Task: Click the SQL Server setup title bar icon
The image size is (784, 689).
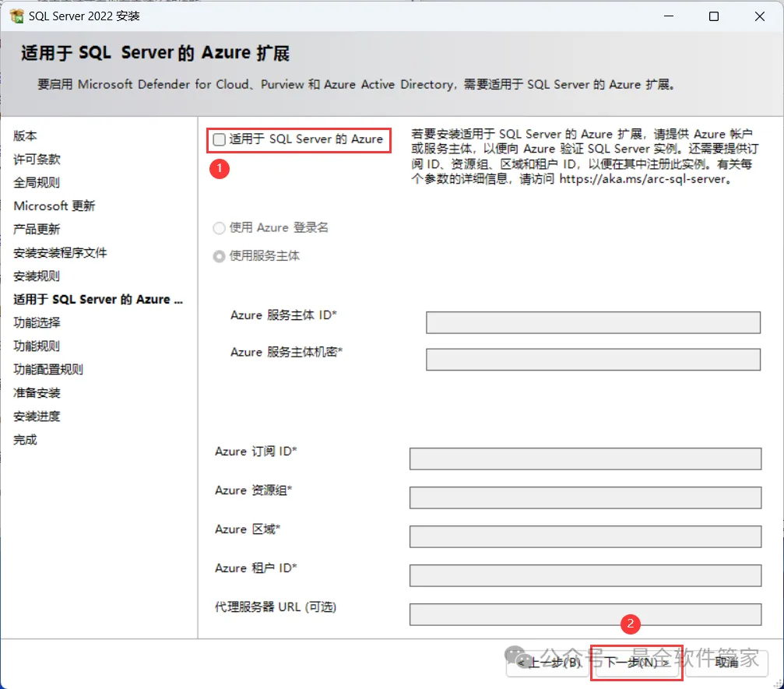Action: coord(16,16)
